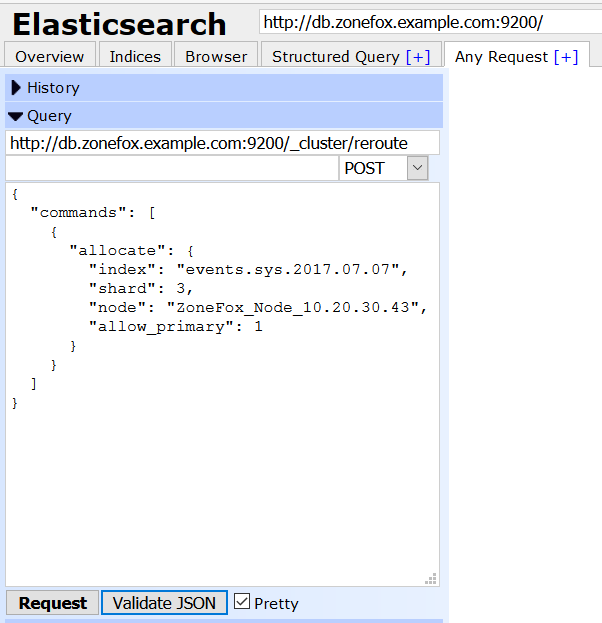Click the [+] next to Structured Query
Viewport: 602px width, 623px height.
(x=417, y=57)
